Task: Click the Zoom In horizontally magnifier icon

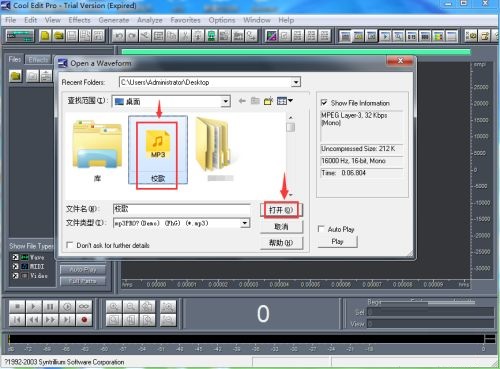Action: coord(114,306)
